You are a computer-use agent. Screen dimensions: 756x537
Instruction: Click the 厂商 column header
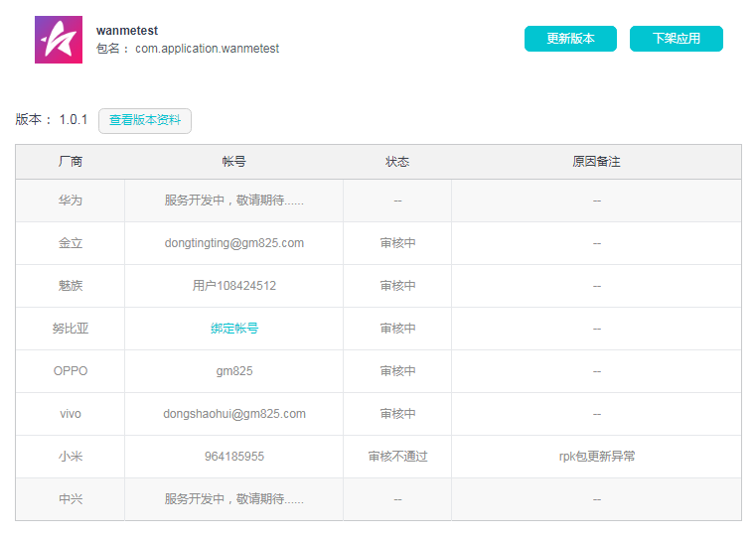point(71,162)
